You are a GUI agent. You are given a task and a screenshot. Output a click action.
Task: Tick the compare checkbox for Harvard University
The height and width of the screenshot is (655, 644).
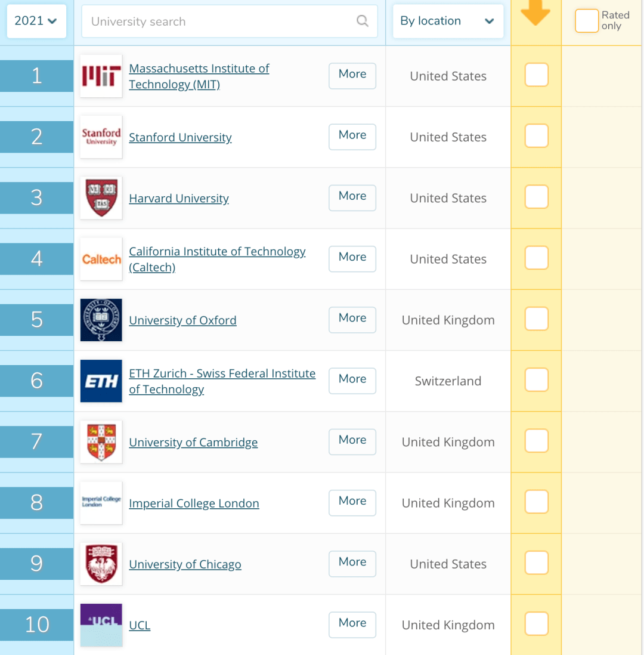pyautogui.click(x=536, y=197)
